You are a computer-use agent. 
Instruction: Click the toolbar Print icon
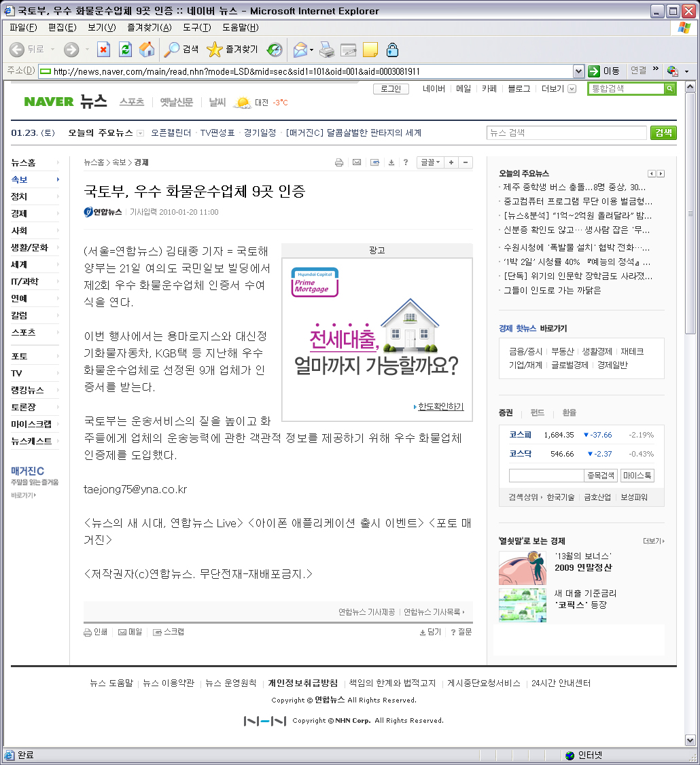pyautogui.click(x=327, y=50)
